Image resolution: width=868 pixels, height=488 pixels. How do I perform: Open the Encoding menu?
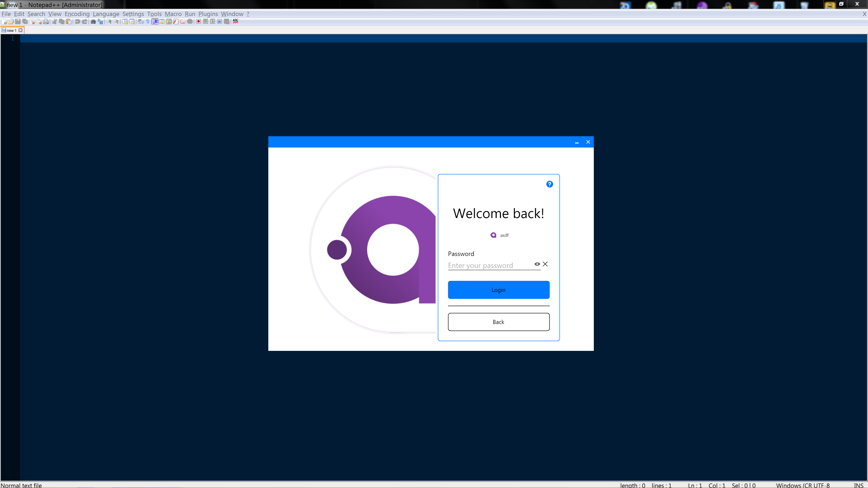(77, 14)
